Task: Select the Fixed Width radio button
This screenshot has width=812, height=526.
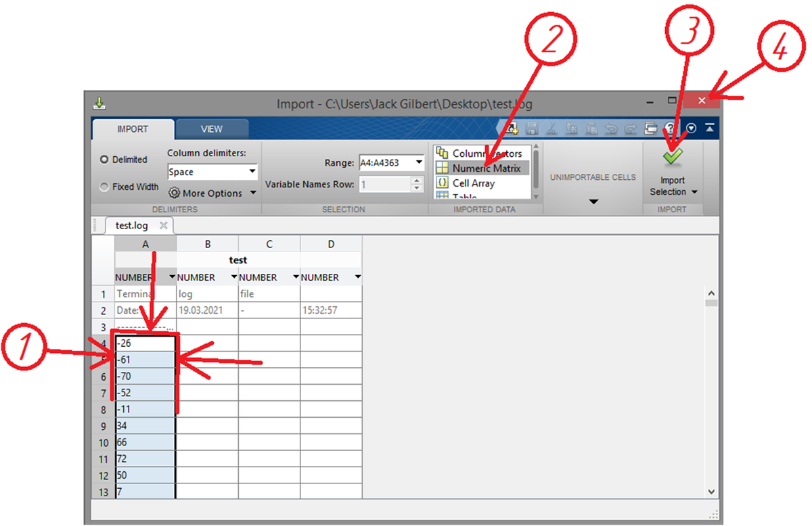Action: point(104,187)
